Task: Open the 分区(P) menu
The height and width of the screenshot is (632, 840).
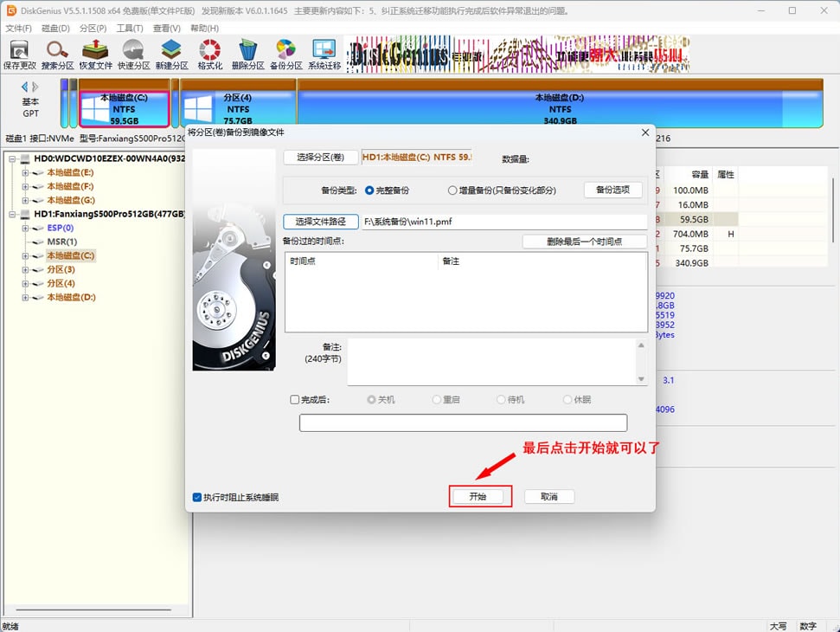Action: click(93, 29)
